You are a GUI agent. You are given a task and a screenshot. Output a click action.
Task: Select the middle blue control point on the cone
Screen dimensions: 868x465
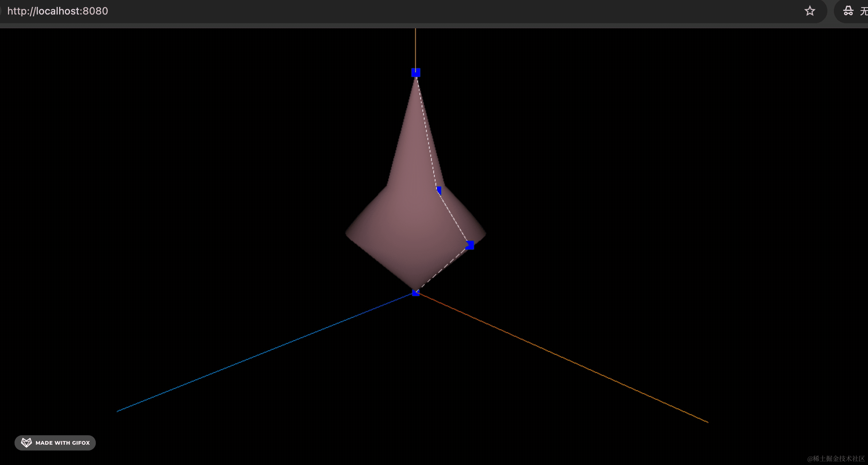(439, 190)
